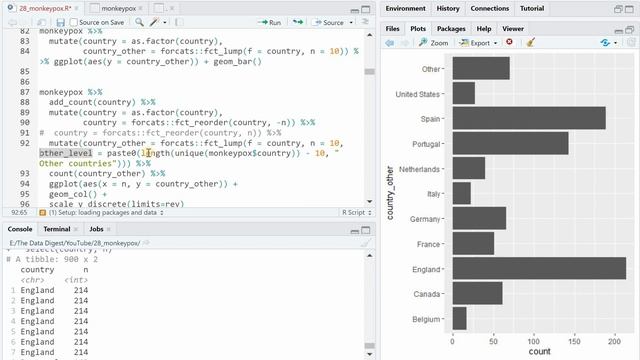
Task: Maximize the Environment pane
Action: click(629, 9)
